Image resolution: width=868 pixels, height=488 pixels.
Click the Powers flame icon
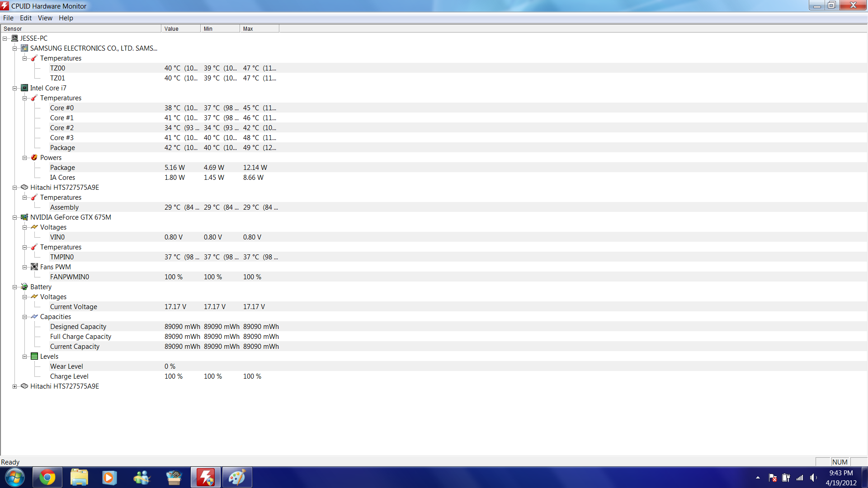coord(34,157)
